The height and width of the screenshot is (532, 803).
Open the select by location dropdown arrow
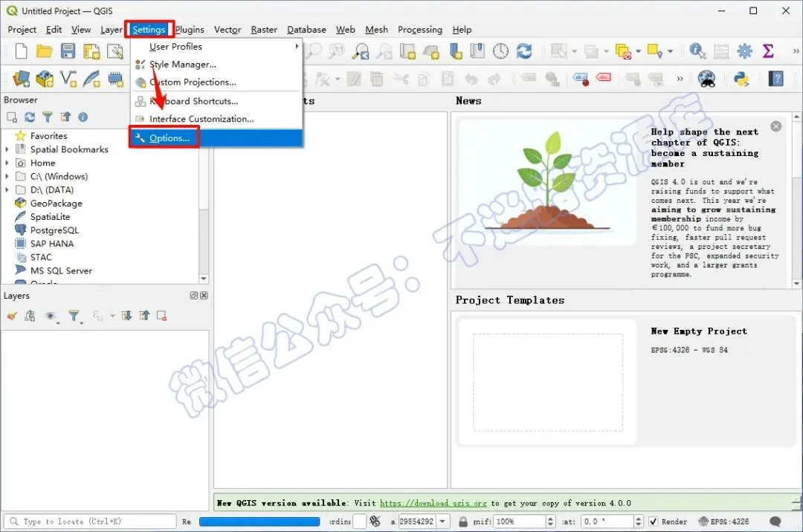[670, 51]
